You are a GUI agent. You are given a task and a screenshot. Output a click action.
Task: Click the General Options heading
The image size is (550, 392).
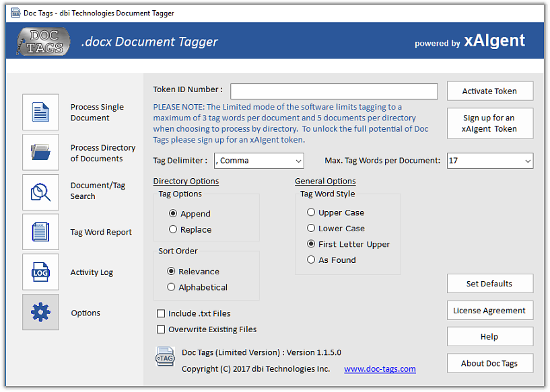pyautogui.click(x=325, y=181)
